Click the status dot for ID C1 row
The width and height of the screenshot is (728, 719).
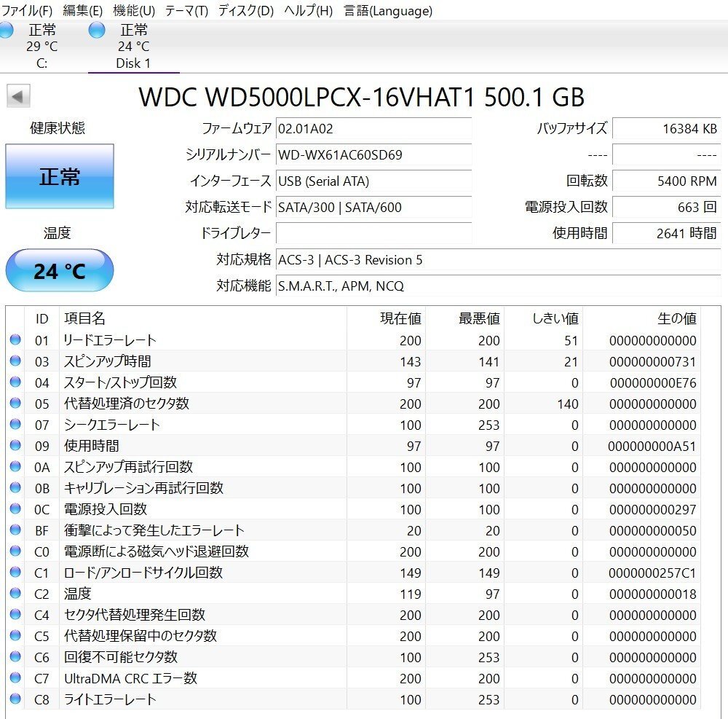pos(15,572)
